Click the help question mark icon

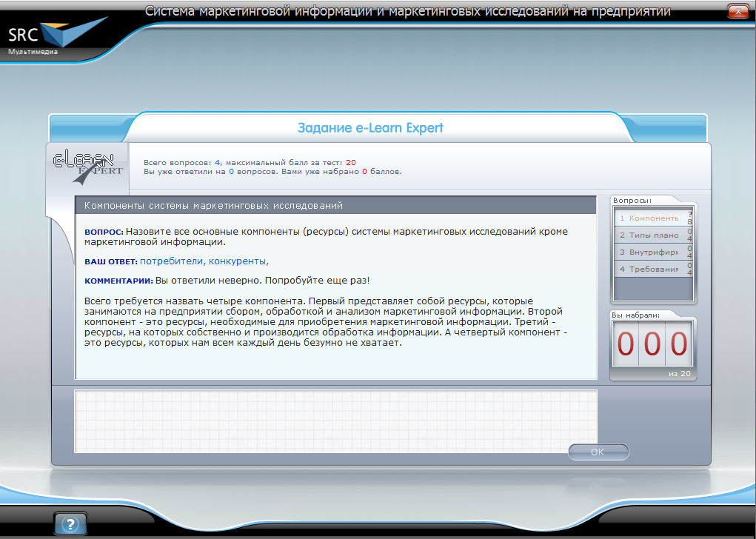[70, 523]
